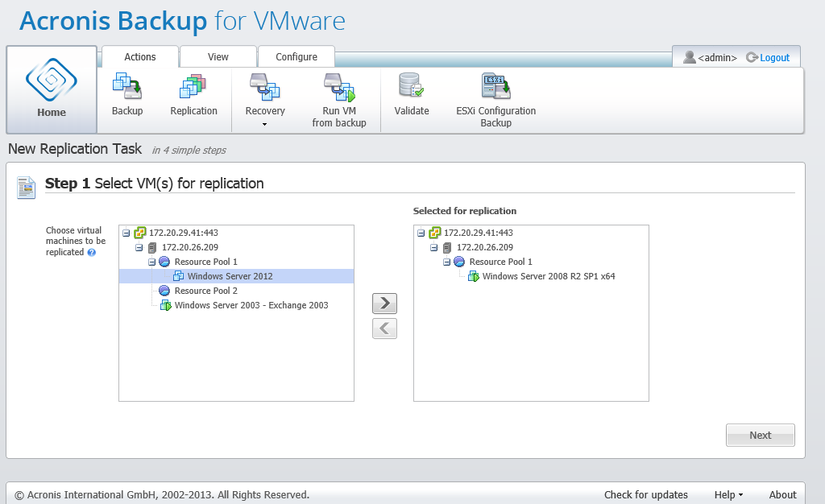Select Resource Pool 1 label in left tree

click(x=205, y=262)
